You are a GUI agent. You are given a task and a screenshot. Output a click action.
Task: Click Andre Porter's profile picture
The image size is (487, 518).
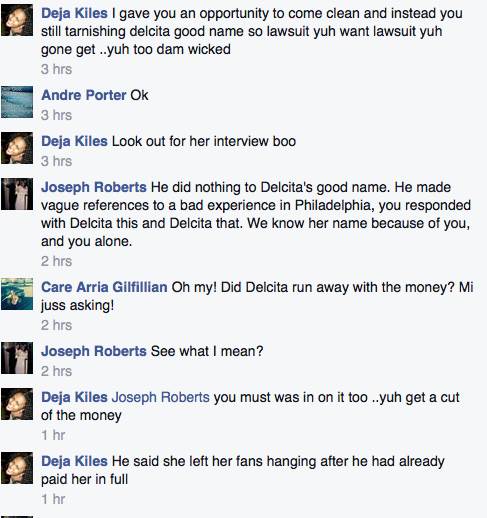[17, 102]
